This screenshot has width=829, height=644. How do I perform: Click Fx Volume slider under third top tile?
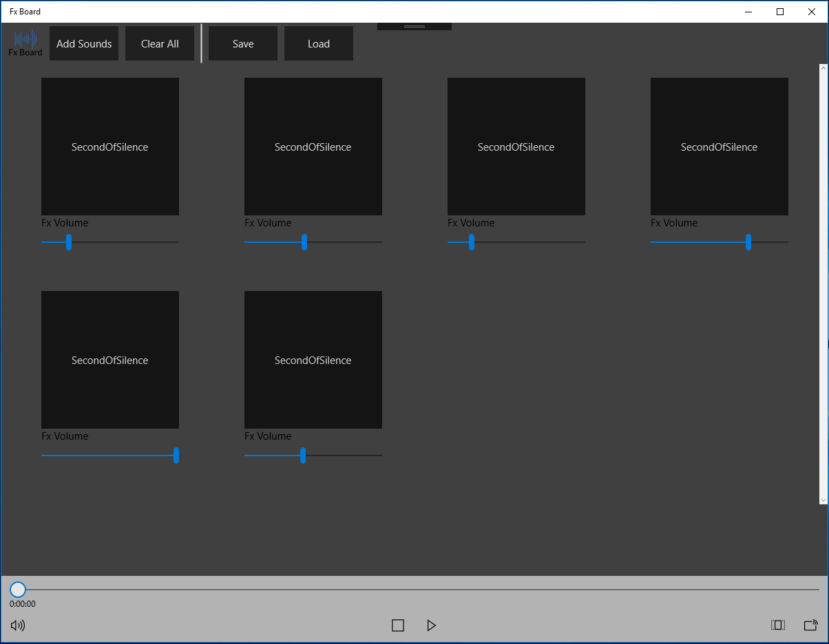(x=516, y=242)
